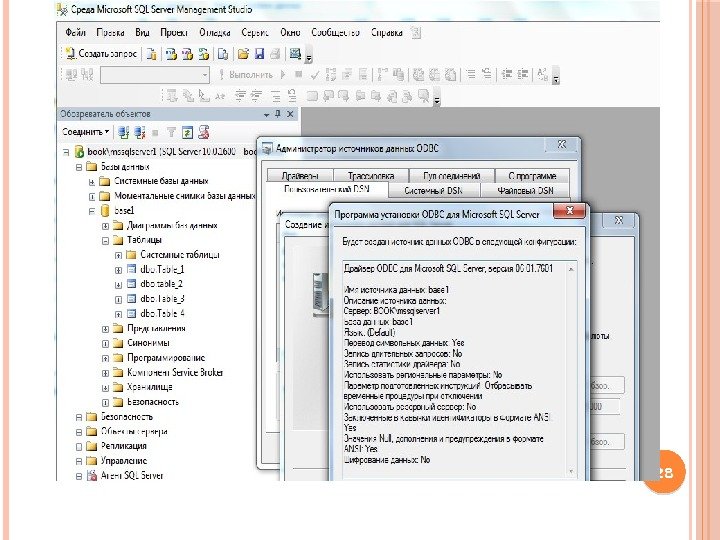Open the Файл menu
This screenshot has width=720, height=540.
(75, 33)
